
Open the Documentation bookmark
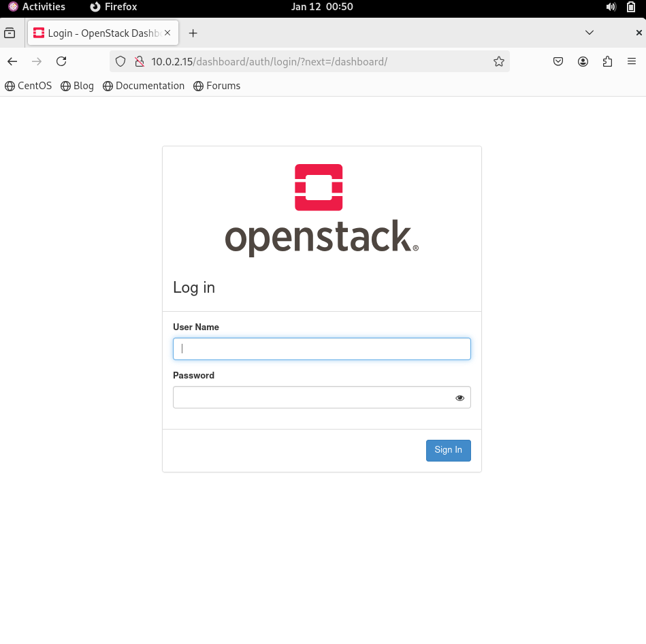[144, 86]
